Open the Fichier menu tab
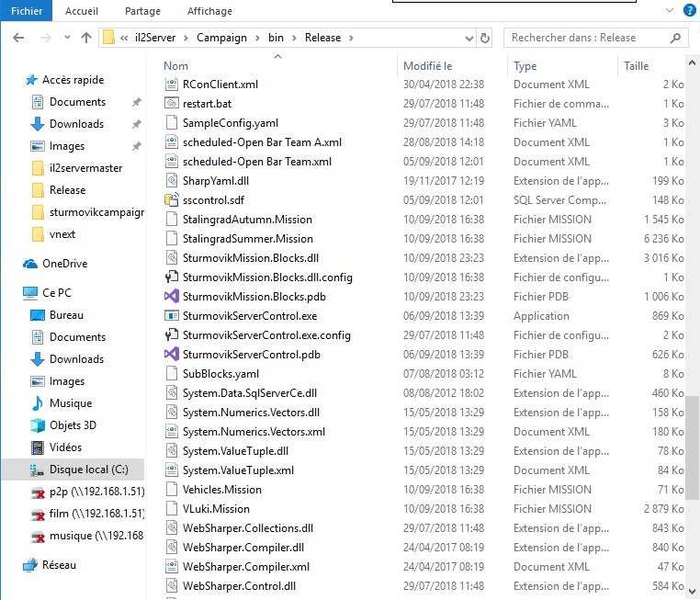The width and height of the screenshot is (700, 600). pyautogui.click(x=27, y=11)
